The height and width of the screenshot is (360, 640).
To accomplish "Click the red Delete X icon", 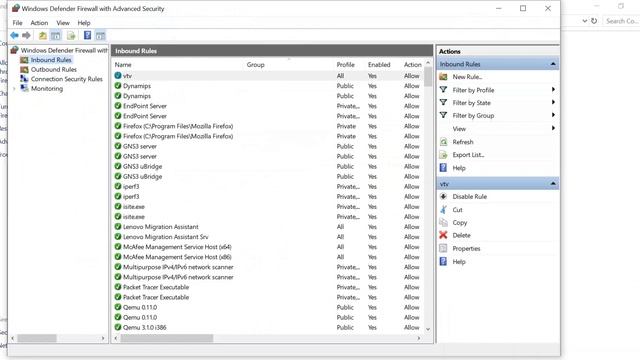I will [x=443, y=235].
